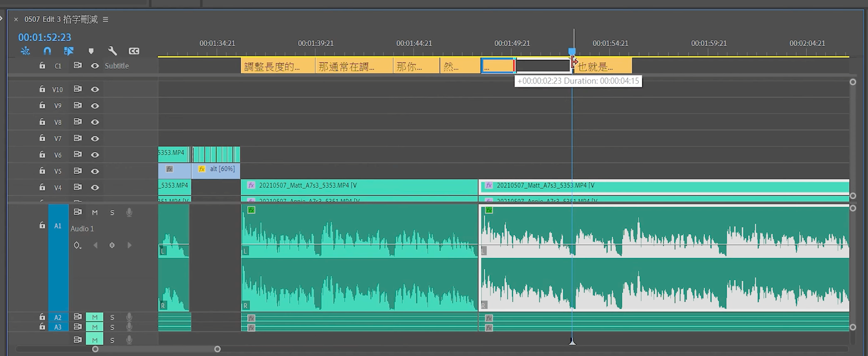Screen dimensions: 868x356
Task: Solo the Audio 1 track
Action: click(112, 212)
